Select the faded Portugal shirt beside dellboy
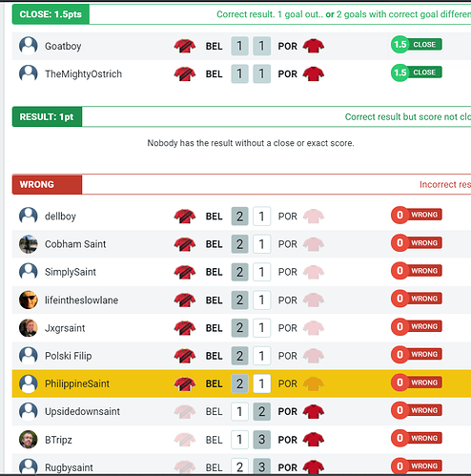This screenshot has height=476, width=471. [314, 217]
